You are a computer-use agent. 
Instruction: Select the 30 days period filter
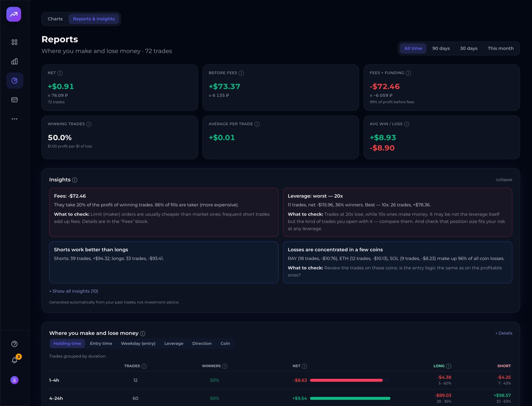468,49
